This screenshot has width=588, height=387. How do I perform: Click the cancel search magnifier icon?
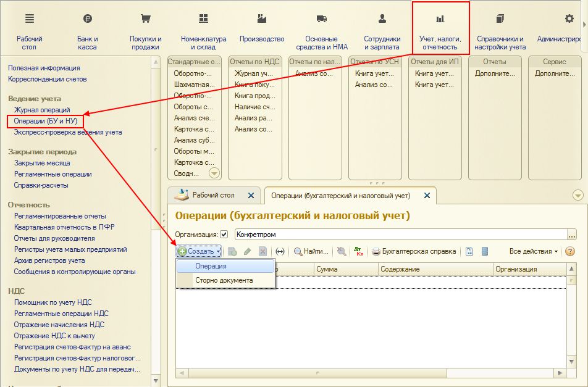tap(341, 251)
